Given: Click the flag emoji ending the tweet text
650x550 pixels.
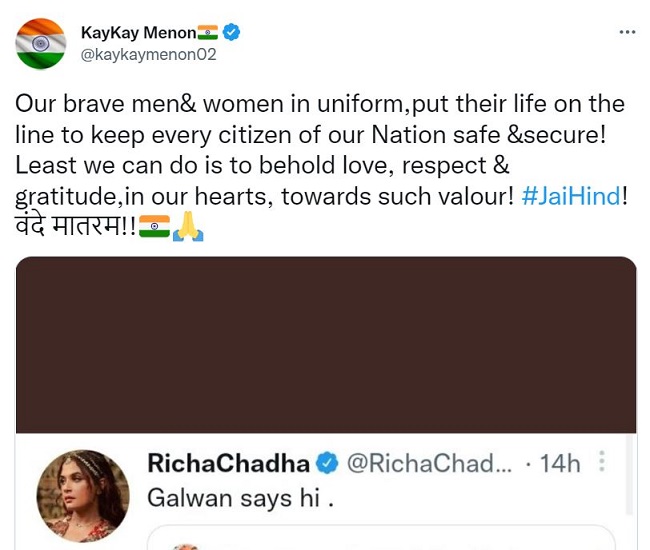Looking at the screenshot, I should [x=154, y=226].
